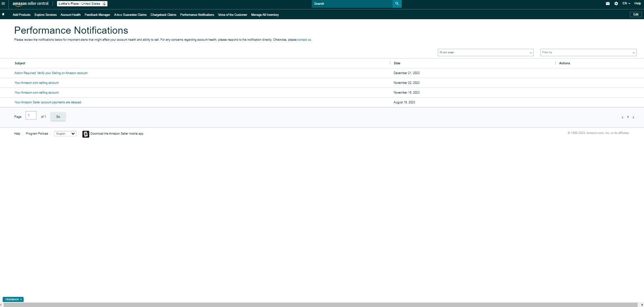
Task: Open the Help link in the top bar
Action: (x=638, y=4)
